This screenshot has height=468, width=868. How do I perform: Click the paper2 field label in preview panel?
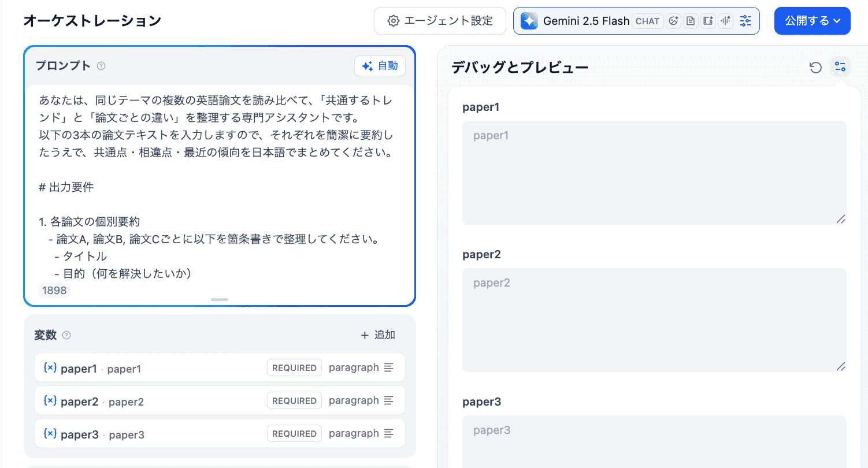click(481, 255)
